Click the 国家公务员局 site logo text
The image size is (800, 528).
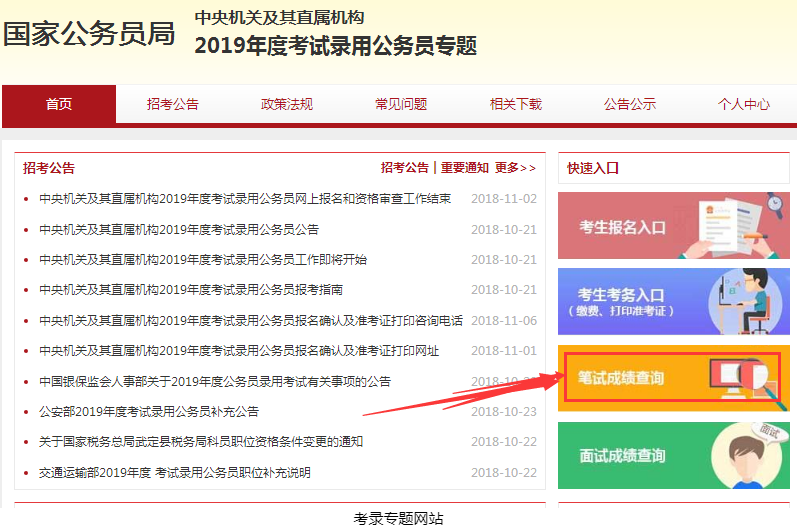(89, 34)
